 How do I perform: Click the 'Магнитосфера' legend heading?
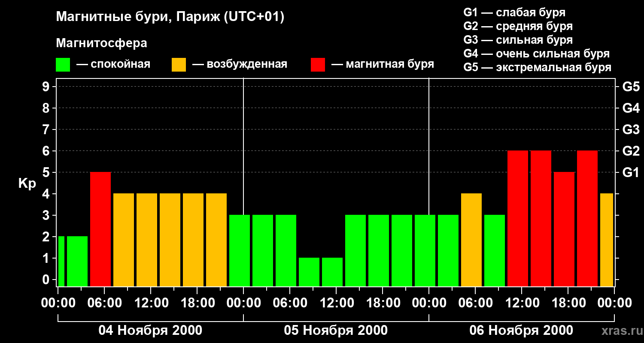coord(101,43)
